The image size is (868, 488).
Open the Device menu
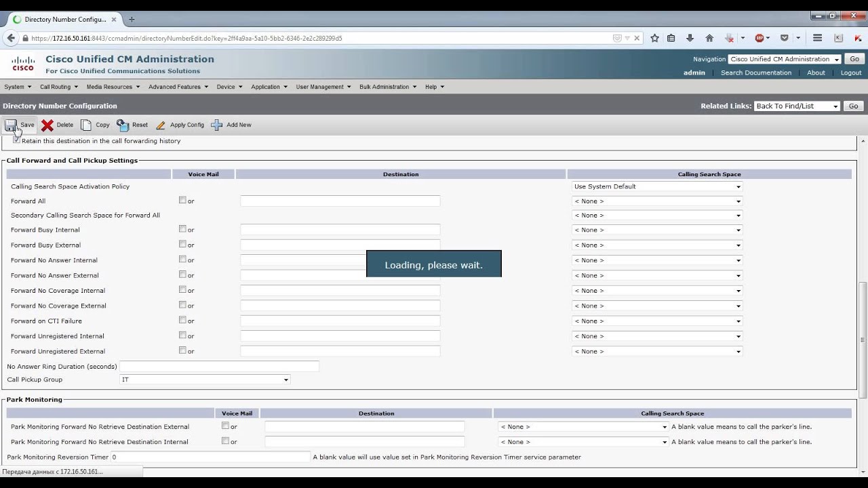pyautogui.click(x=229, y=87)
